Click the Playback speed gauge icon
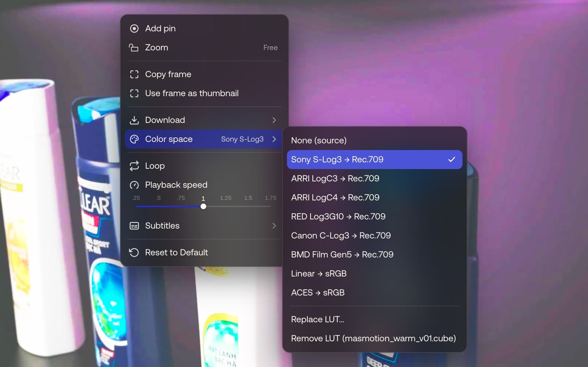This screenshot has width=588, height=367. click(134, 185)
